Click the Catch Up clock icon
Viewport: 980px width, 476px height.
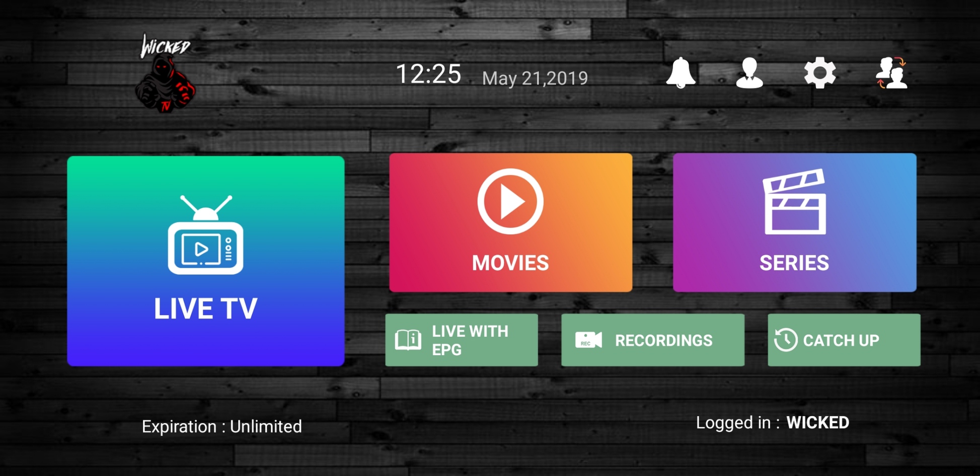click(x=785, y=340)
